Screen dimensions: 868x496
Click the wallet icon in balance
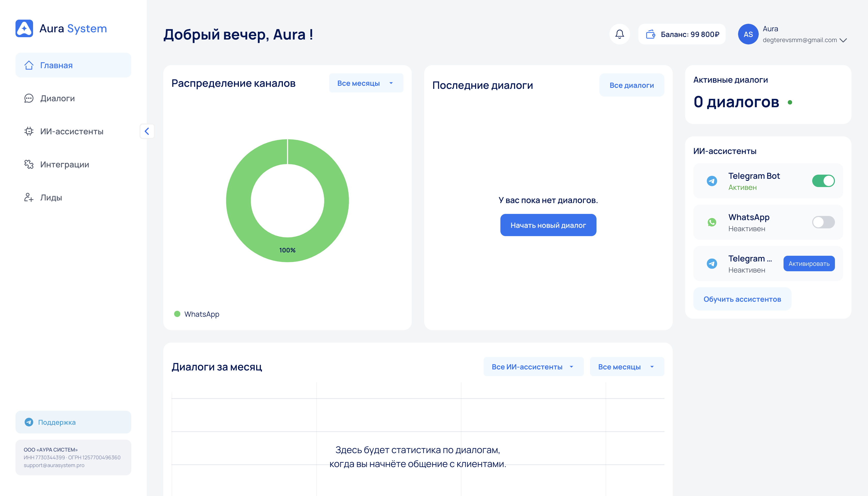[650, 34]
